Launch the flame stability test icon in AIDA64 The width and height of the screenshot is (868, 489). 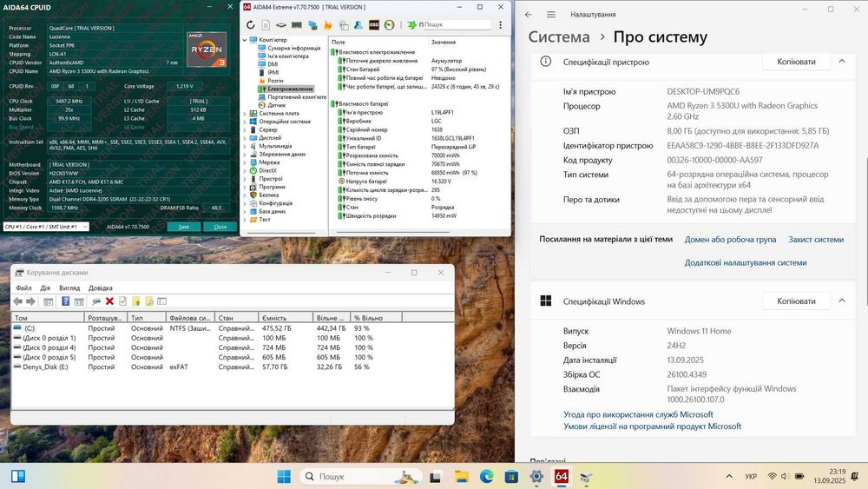pyautogui.click(x=328, y=25)
